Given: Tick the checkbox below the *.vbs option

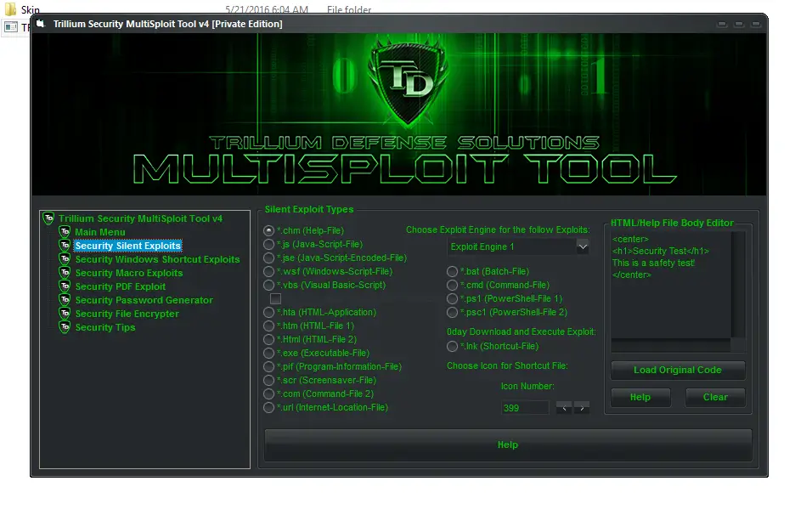Looking at the screenshot, I should pyautogui.click(x=275, y=298).
